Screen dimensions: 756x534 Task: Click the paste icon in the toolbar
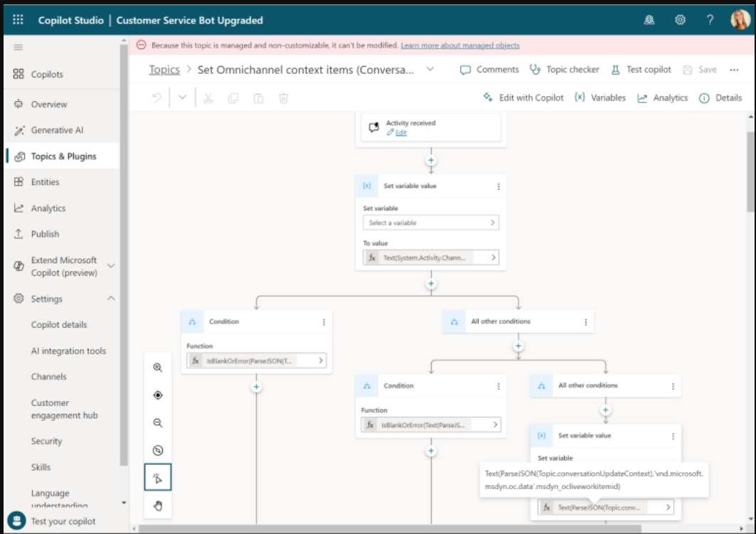click(258, 98)
